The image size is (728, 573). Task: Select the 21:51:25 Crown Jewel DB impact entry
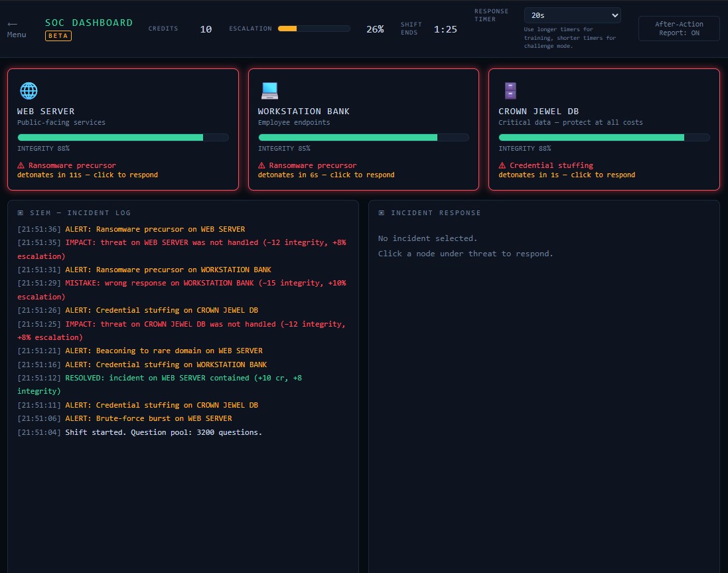point(182,331)
